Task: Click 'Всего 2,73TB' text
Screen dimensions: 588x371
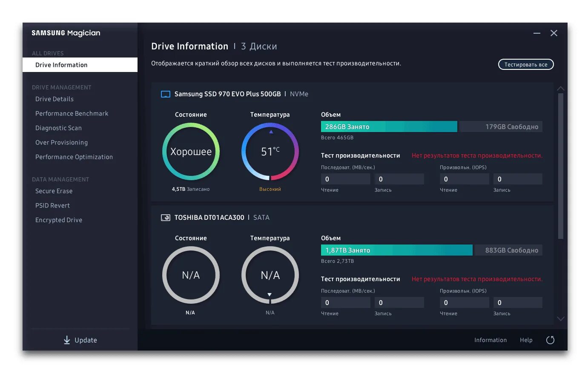Action: pyautogui.click(x=337, y=261)
